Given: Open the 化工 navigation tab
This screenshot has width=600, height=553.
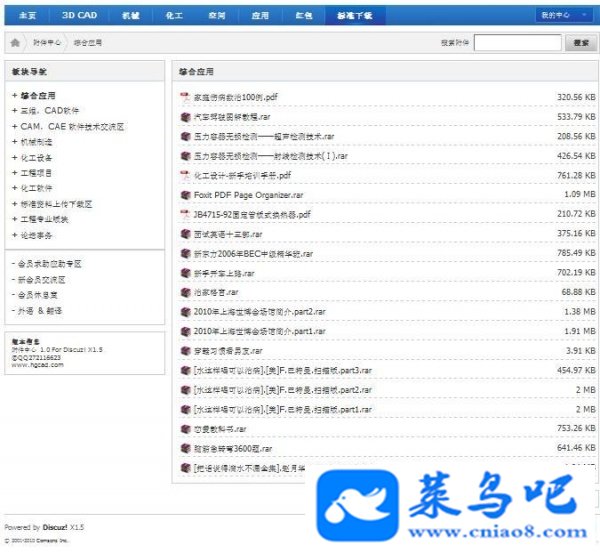Looking at the screenshot, I should [x=174, y=15].
